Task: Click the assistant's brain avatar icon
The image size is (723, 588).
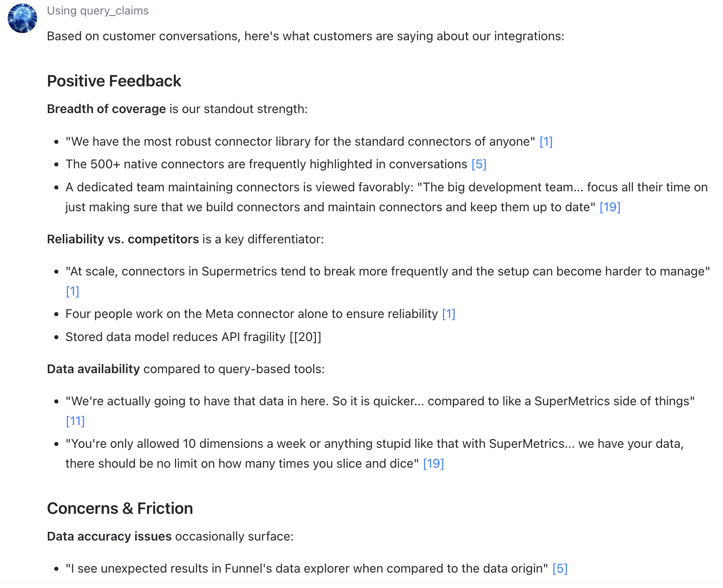Action: [22, 19]
